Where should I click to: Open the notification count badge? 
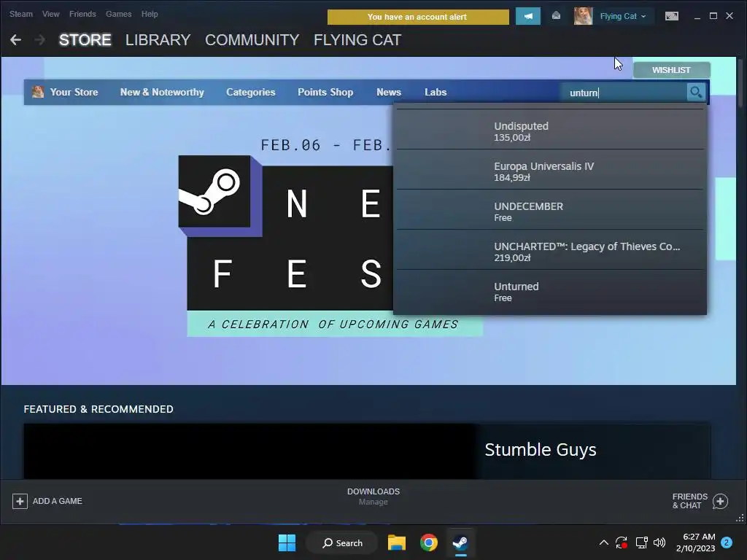tap(727, 542)
